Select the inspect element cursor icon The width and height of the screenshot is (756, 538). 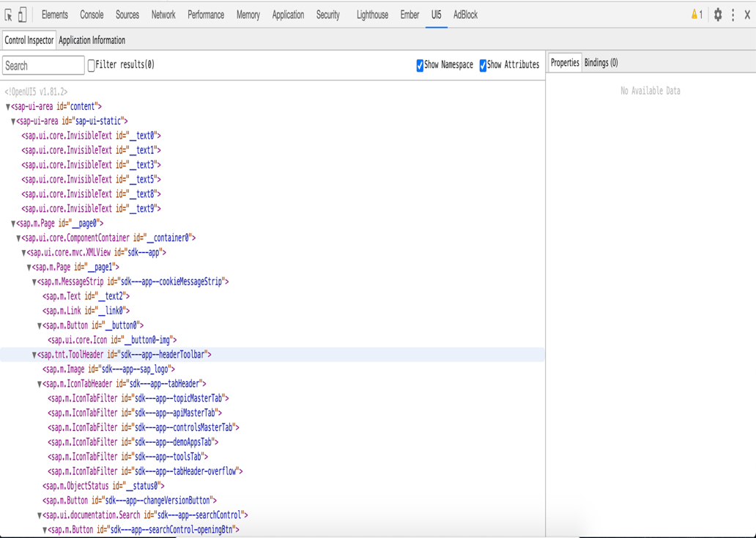10,14
